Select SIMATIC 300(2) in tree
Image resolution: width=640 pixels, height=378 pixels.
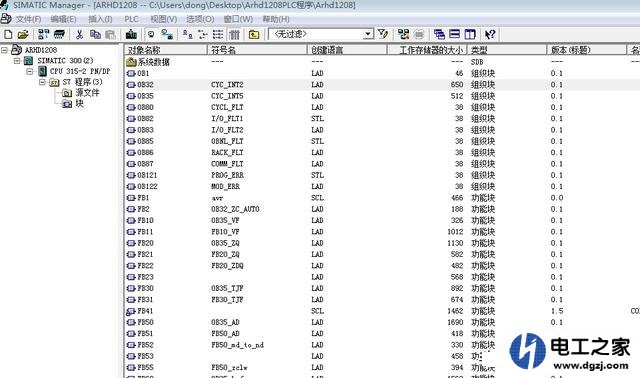pos(65,61)
